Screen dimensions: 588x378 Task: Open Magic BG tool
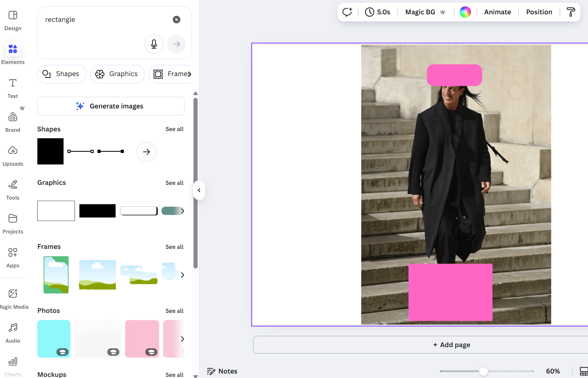(x=425, y=12)
